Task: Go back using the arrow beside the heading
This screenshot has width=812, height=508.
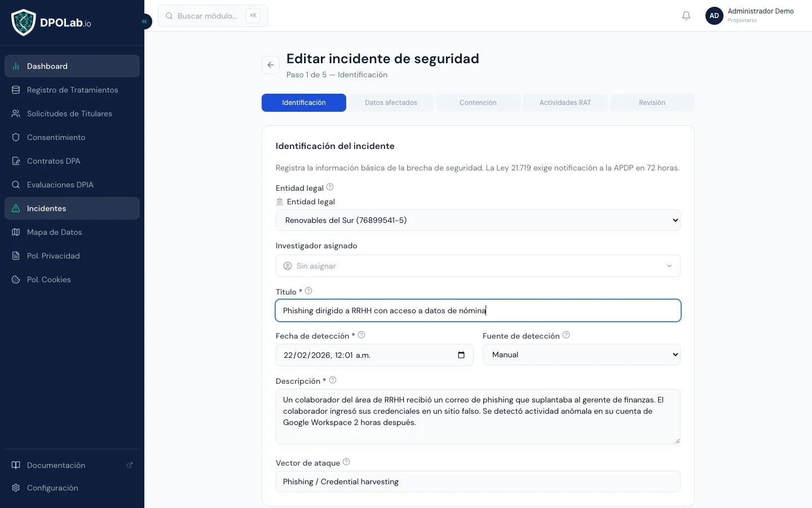Action: click(271, 65)
